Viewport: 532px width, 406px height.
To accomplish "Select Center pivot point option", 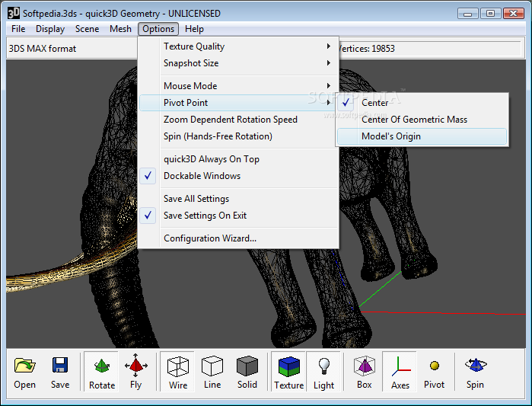I will pyautogui.click(x=422, y=103).
